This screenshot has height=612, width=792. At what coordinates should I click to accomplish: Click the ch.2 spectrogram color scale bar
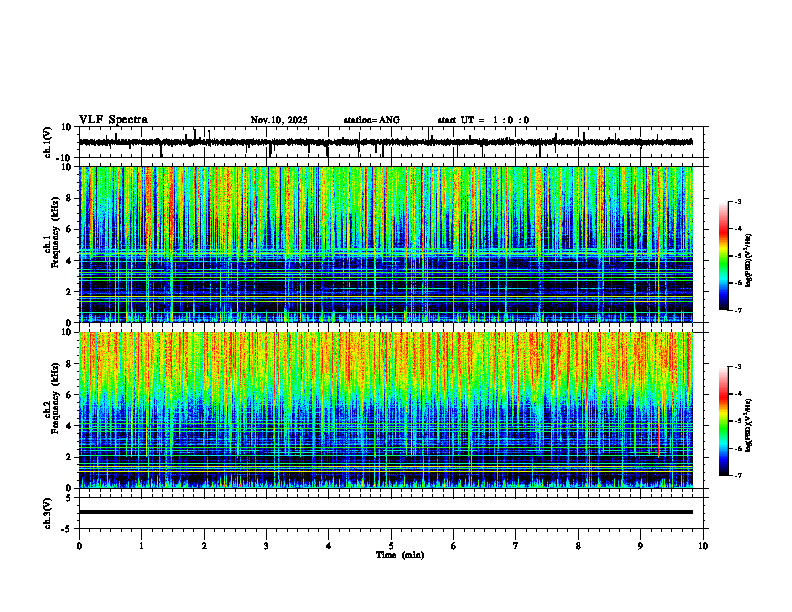[x=723, y=421]
